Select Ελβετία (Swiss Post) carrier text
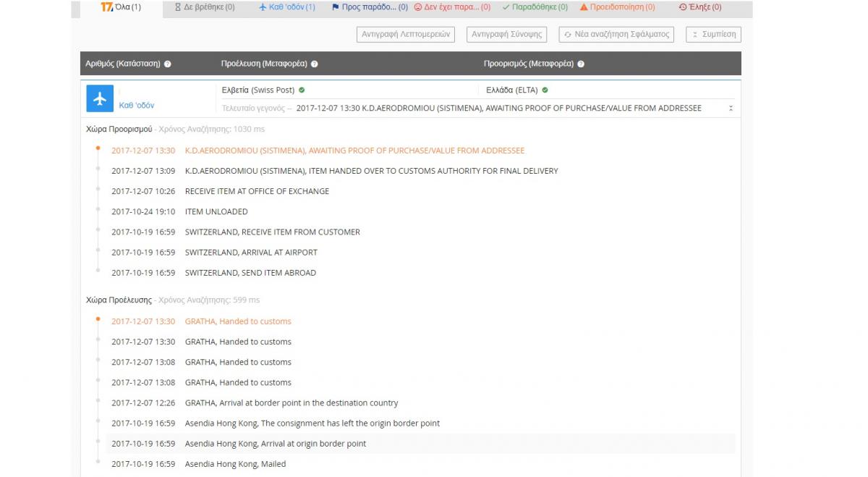The width and height of the screenshot is (868, 477). (x=258, y=90)
